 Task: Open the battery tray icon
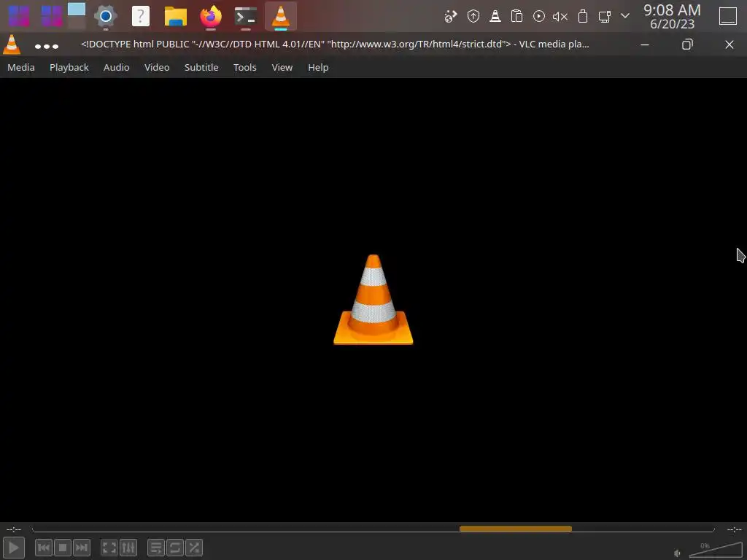pos(583,17)
